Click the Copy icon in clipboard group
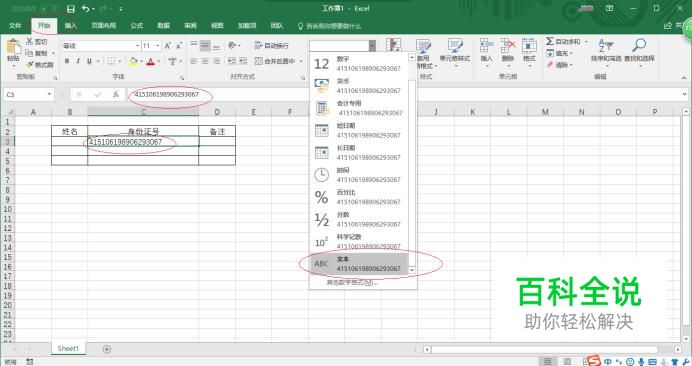Screen dimensions: 692x366 [x=30, y=53]
